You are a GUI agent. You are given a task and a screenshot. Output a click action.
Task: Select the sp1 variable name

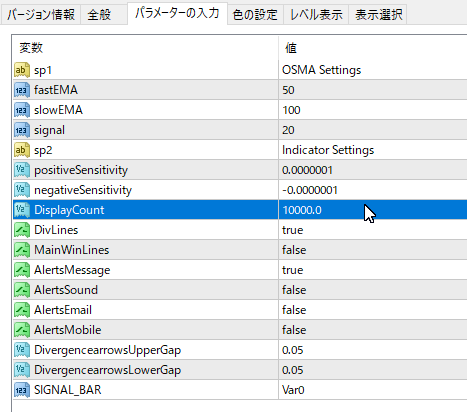pos(43,70)
